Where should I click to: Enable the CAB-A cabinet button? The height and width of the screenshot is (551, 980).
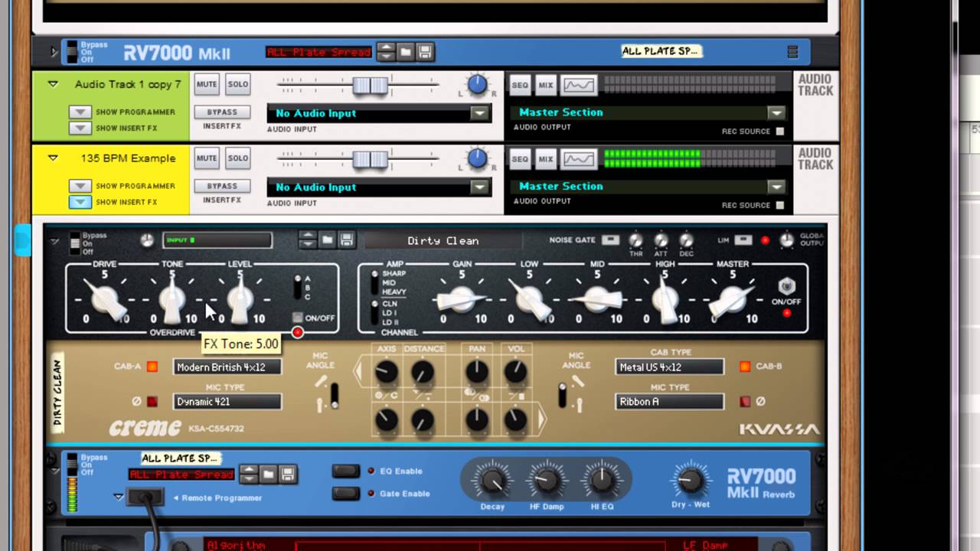click(152, 367)
